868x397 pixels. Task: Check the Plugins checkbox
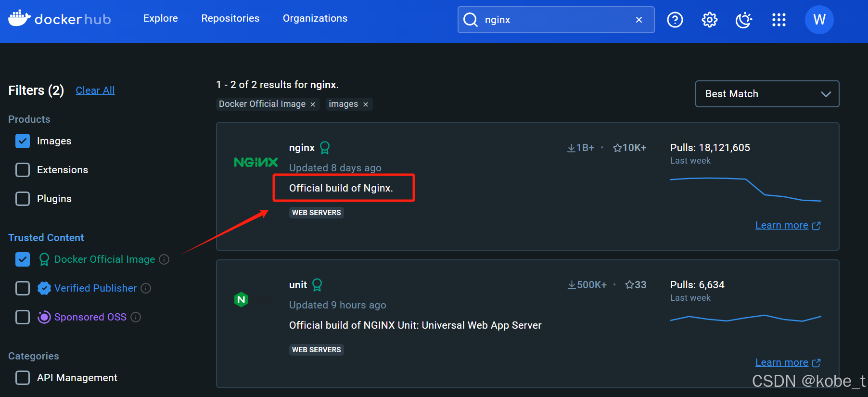point(23,199)
